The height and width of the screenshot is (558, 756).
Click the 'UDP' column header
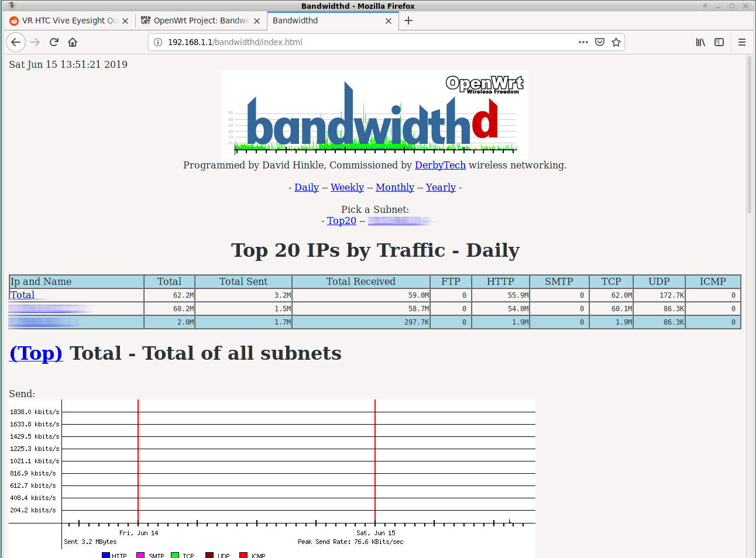point(659,281)
